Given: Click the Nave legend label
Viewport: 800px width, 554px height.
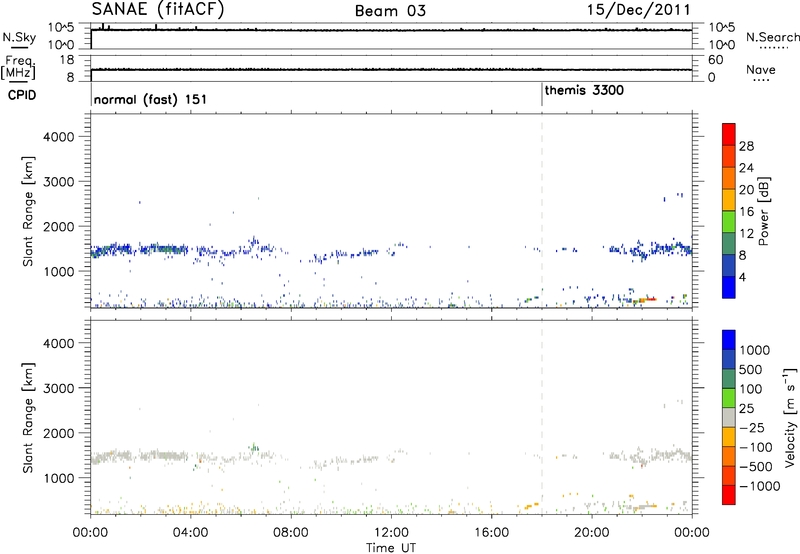Looking at the screenshot, I should [x=761, y=69].
